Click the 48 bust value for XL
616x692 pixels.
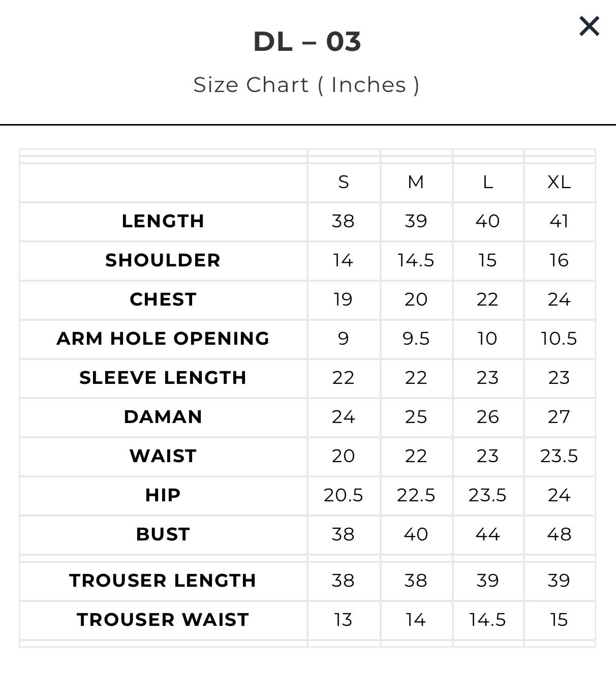[559, 534]
